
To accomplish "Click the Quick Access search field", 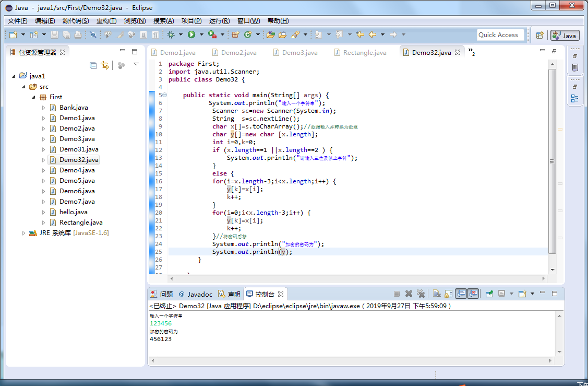I will (x=500, y=35).
